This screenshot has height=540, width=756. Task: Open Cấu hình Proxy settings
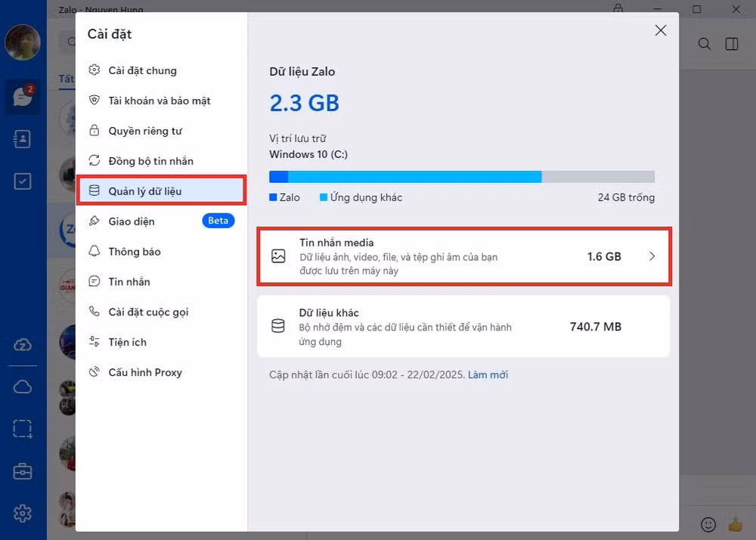(161, 372)
